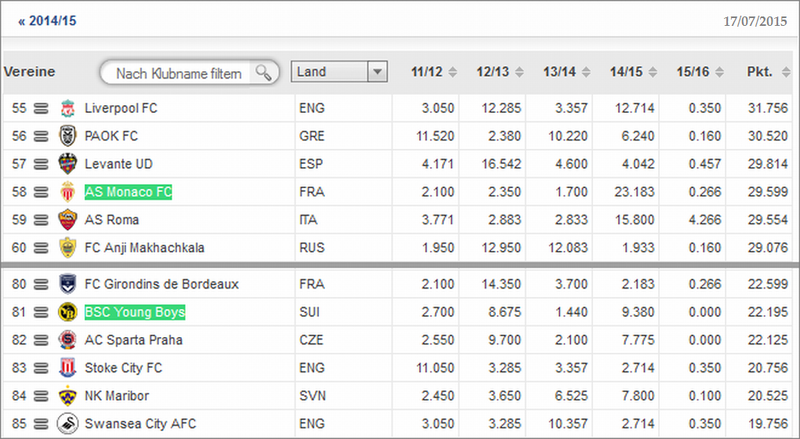Click the PAOK FC club crest
This screenshot has height=439, width=800.
point(67,136)
